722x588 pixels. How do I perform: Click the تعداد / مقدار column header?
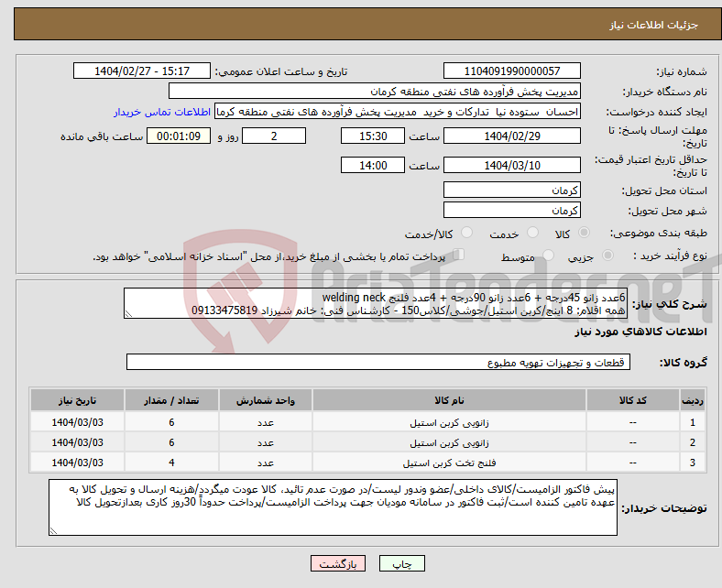pos(171,400)
